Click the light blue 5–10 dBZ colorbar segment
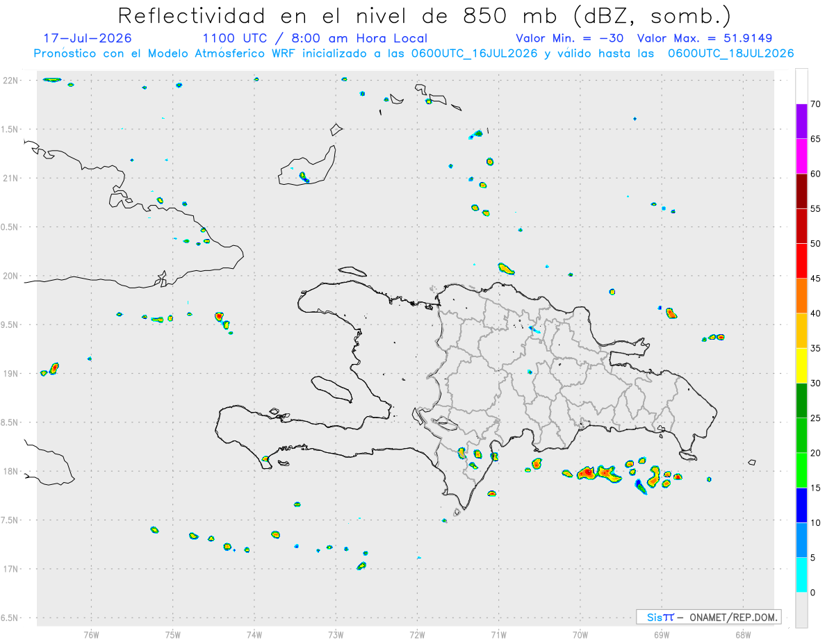 pos(801,540)
